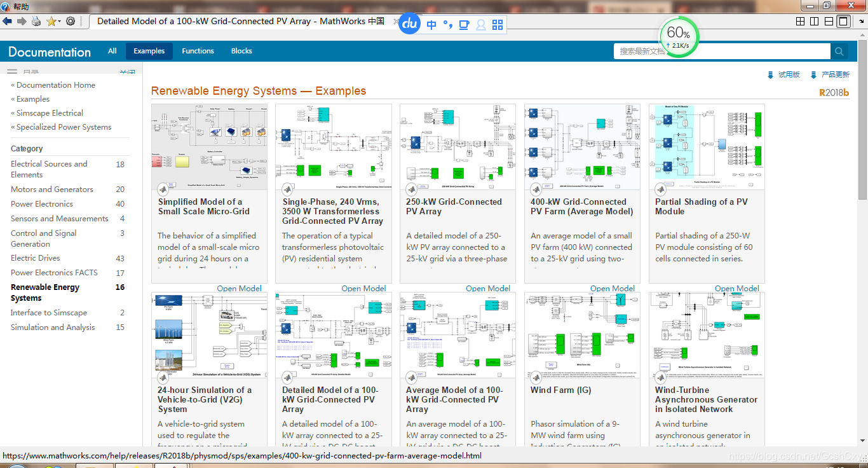868x468 pixels.
Task: Add page to favorites with star icon
Action: click(x=51, y=21)
